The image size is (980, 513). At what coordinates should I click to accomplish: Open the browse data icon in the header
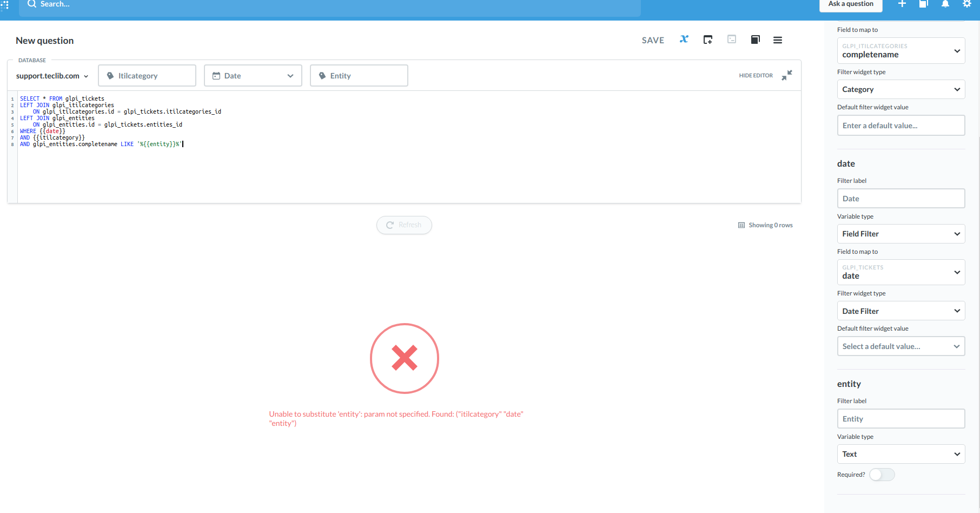(923, 4)
